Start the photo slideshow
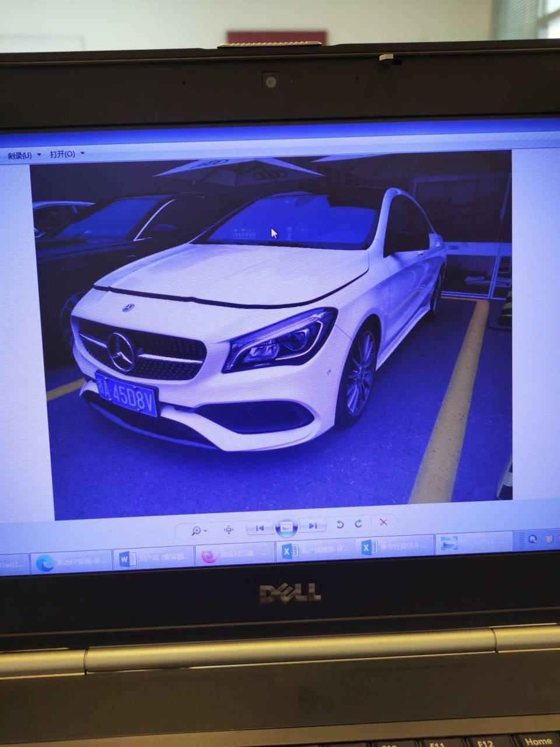 (x=286, y=526)
